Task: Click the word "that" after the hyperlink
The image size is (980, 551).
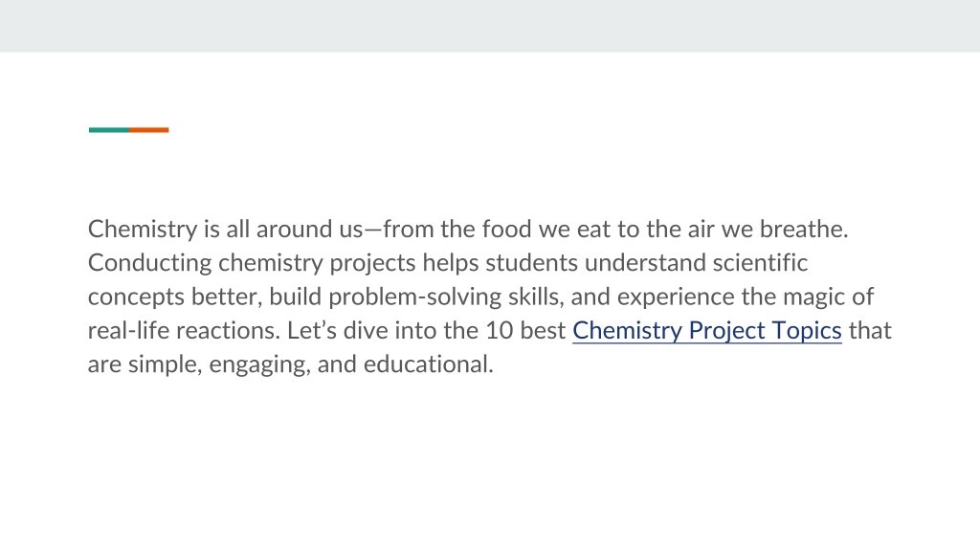Action: pos(870,330)
